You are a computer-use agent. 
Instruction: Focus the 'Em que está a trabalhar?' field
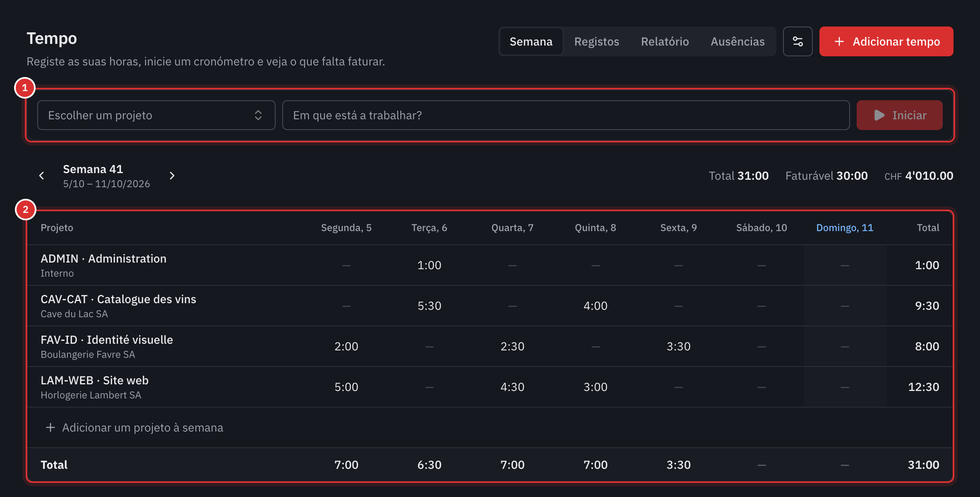[x=566, y=115]
